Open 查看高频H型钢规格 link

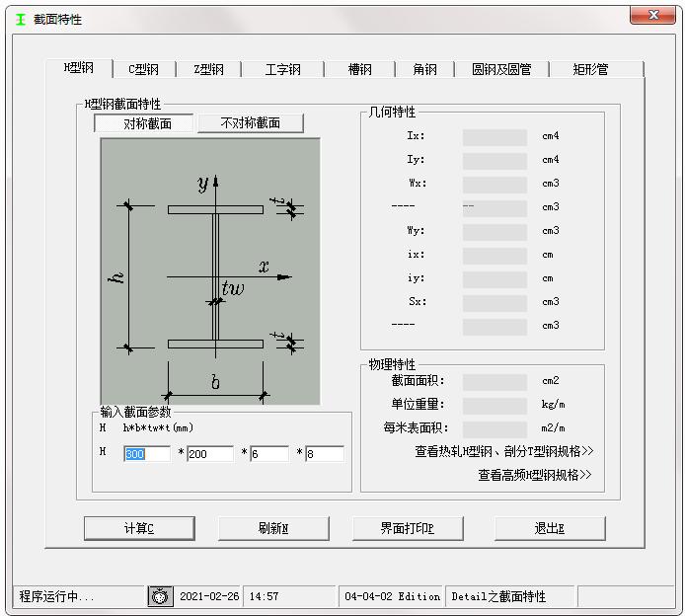pyautogui.click(x=534, y=475)
